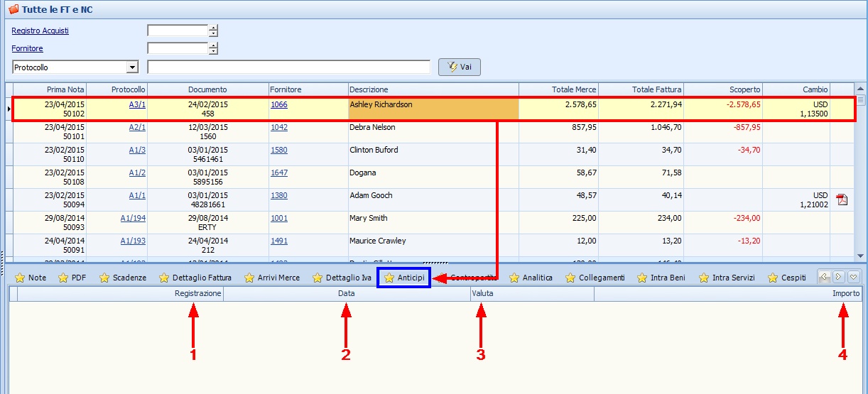Open the Registro Acquisti link
Image resolution: width=868 pixels, height=394 pixels.
(40, 31)
